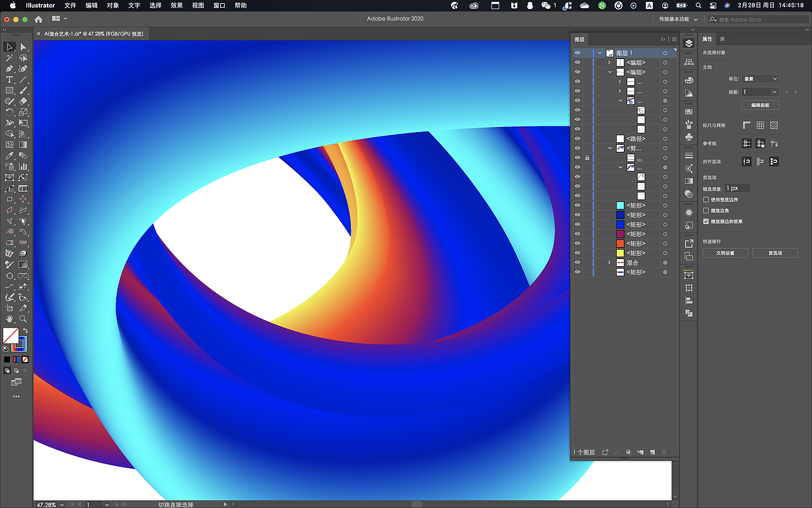This screenshot has width=812, height=508.
Task: Switch to the 库 tab
Action: [722, 39]
